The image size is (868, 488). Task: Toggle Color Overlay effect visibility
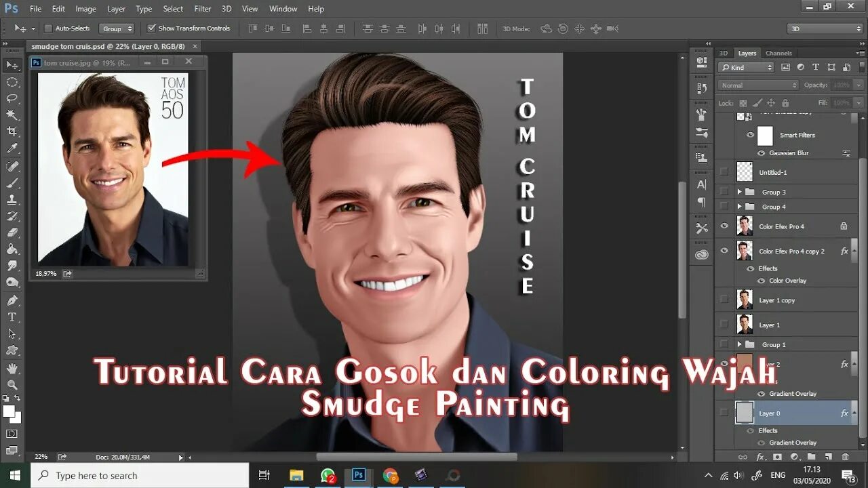[761, 281]
